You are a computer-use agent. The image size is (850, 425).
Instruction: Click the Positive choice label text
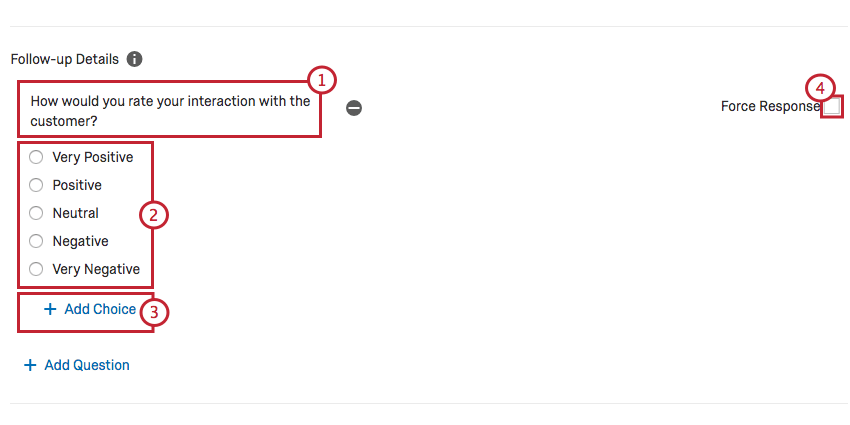(x=77, y=185)
